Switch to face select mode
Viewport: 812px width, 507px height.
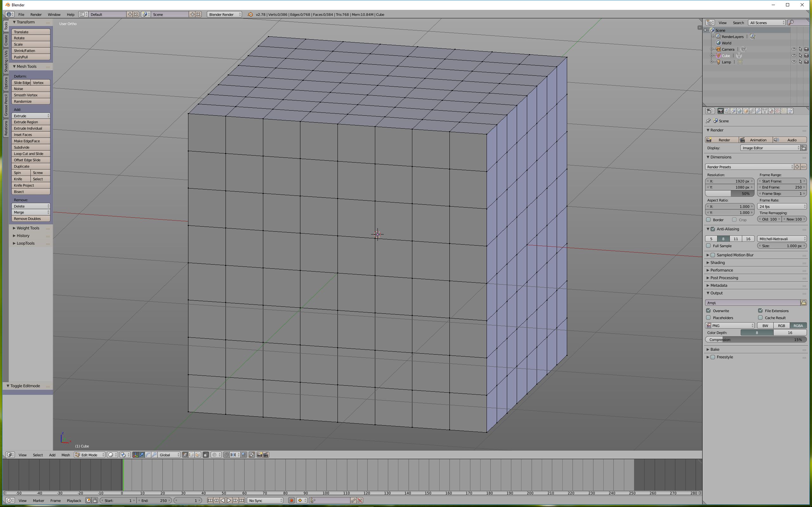pos(198,455)
